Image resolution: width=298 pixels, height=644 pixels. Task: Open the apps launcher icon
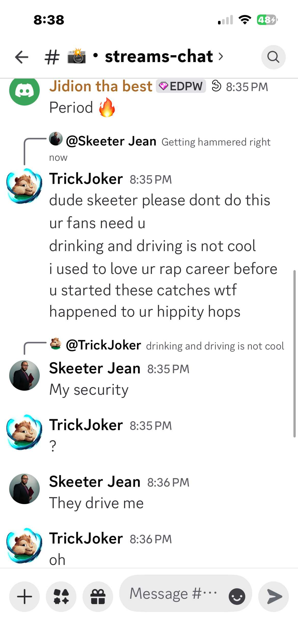point(61,596)
